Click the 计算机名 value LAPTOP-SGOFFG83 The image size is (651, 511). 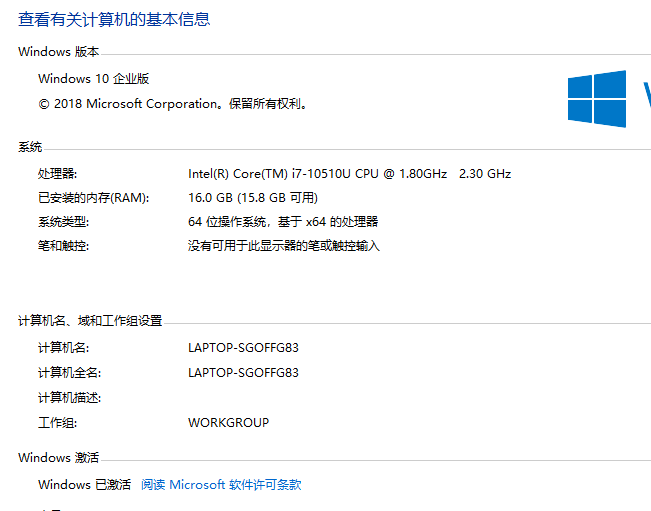click(x=243, y=347)
